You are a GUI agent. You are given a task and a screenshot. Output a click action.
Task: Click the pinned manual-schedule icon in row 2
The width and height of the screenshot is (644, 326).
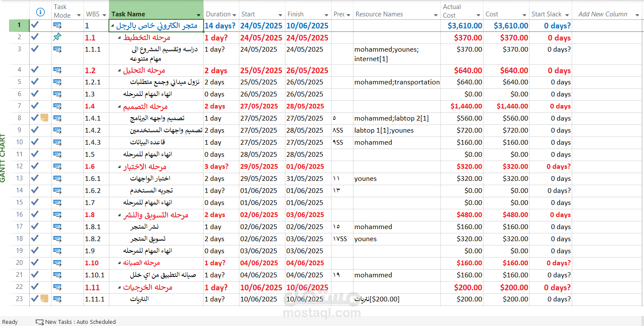point(57,37)
